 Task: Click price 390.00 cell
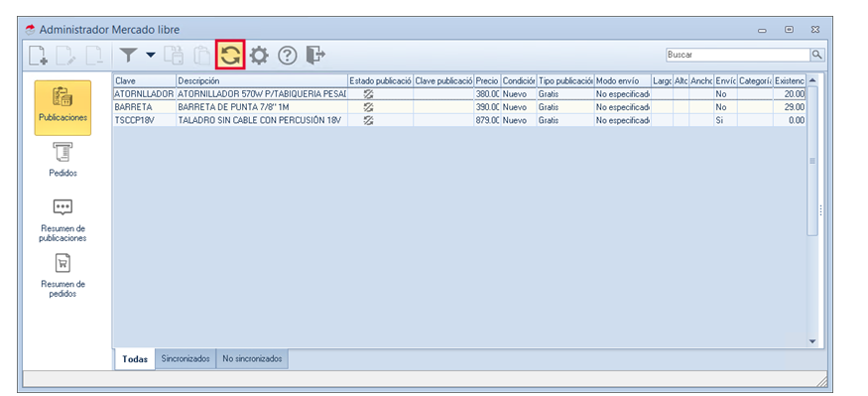coord(487,107)
